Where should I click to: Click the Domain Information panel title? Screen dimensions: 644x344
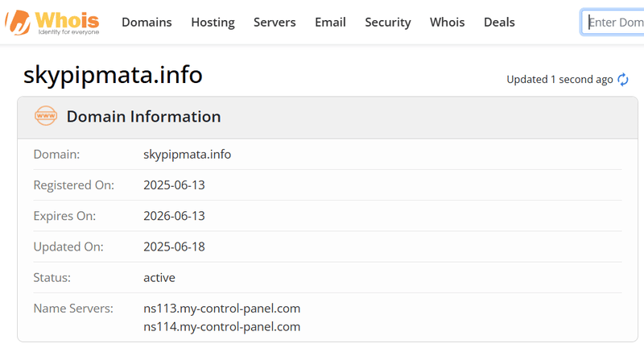pos(144,116)
